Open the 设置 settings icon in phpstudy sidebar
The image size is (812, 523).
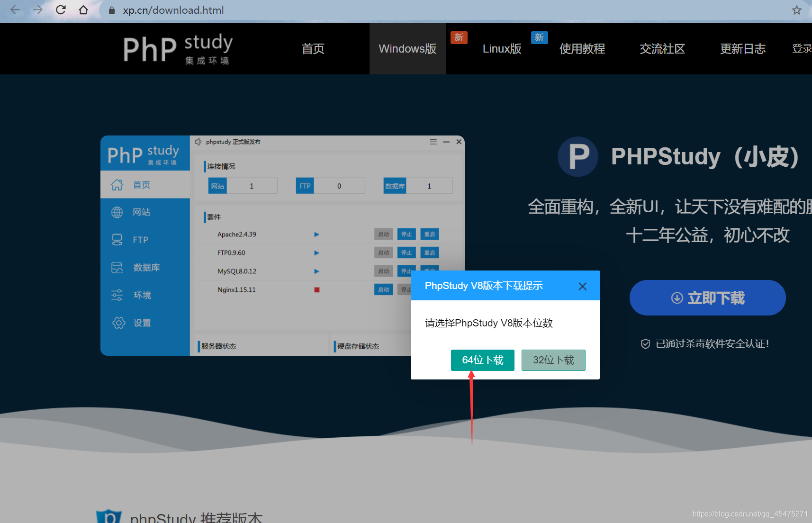click(117, 323)
